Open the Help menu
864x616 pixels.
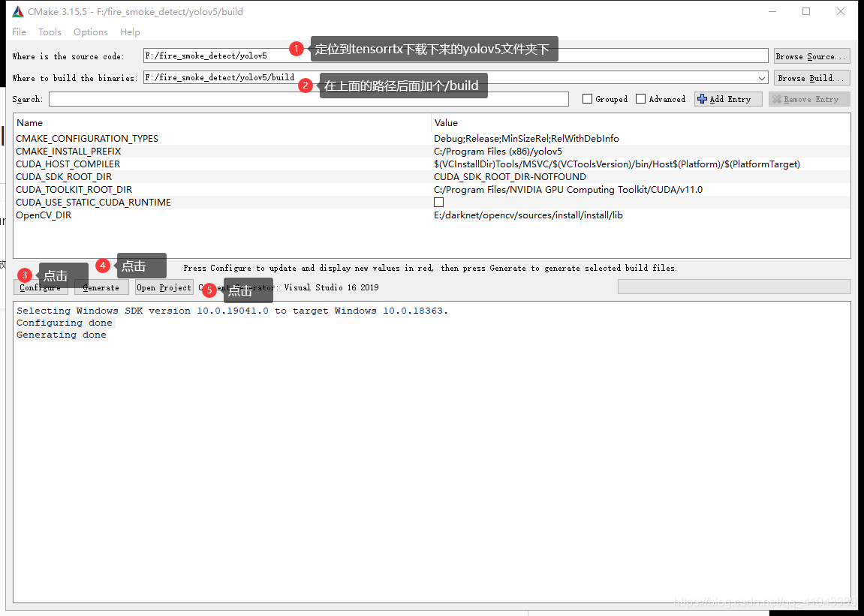(130, 32)
